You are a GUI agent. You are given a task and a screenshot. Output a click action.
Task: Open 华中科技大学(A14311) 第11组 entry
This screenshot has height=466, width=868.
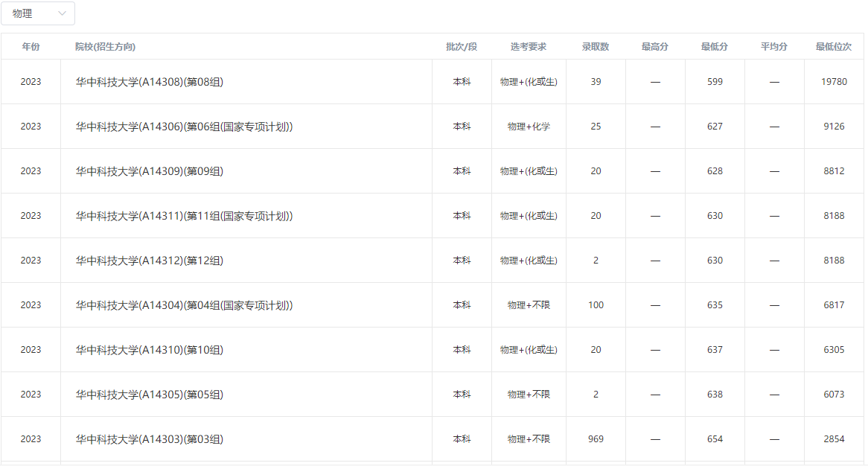(x=184, y=216)
